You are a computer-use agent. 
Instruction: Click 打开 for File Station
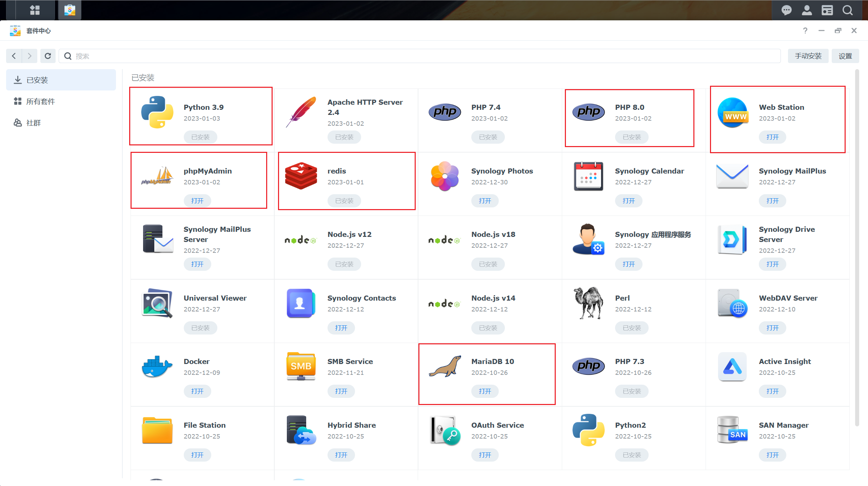(x=197, y=455)
